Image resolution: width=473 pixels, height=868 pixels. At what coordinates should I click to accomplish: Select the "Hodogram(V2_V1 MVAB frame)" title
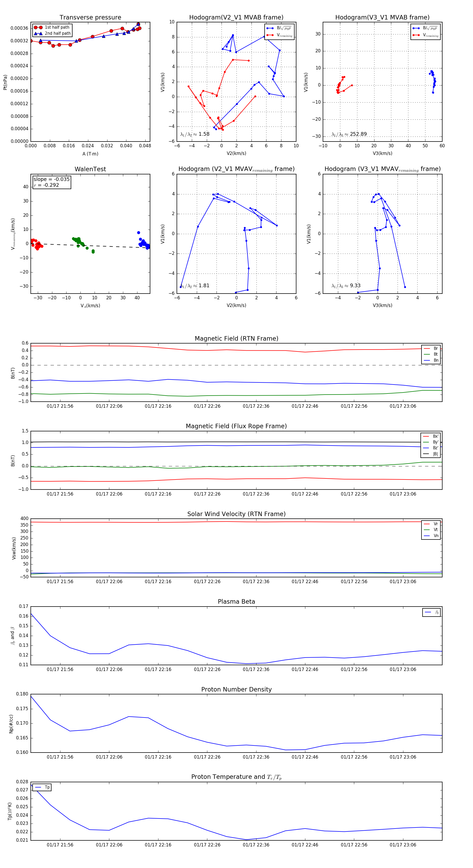point(236,18)
